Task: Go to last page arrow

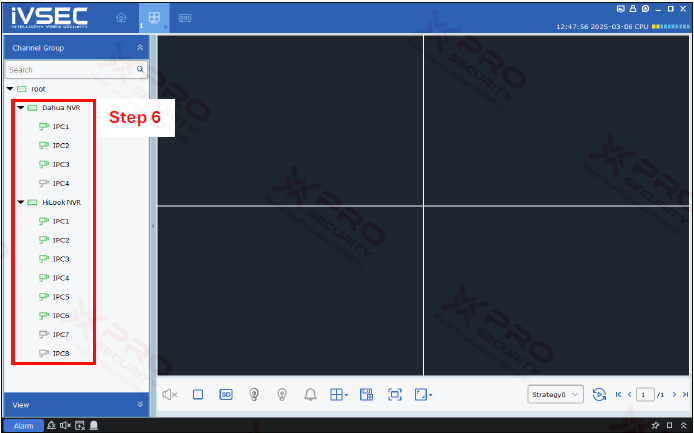Action: pyautogui.click(x=685, y=394)
